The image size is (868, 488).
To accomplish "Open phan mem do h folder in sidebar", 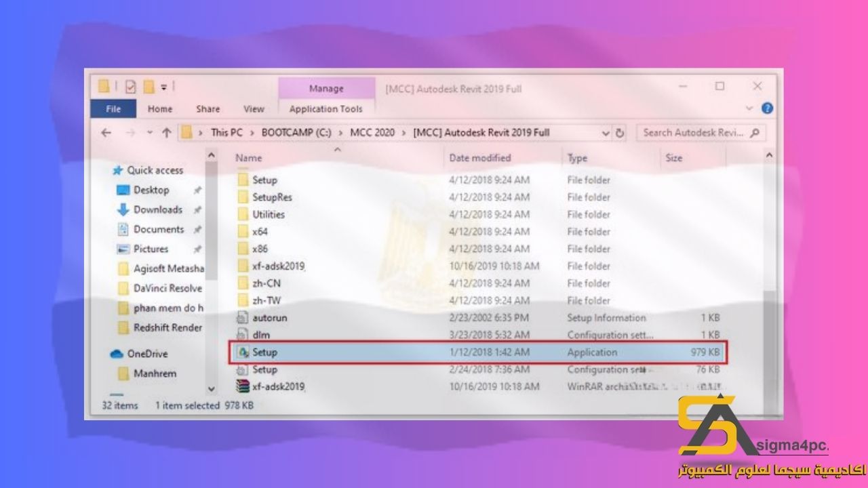I will point(168,308).
